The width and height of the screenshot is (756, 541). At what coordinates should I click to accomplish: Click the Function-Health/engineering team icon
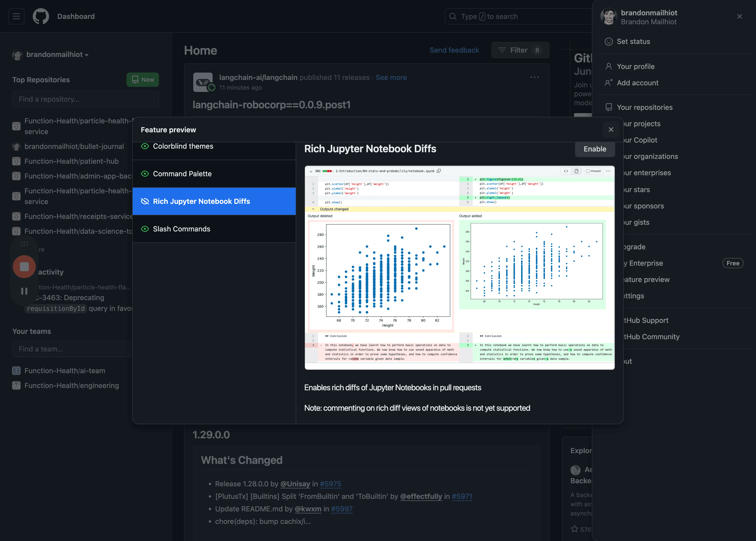(x=16, y=385)
